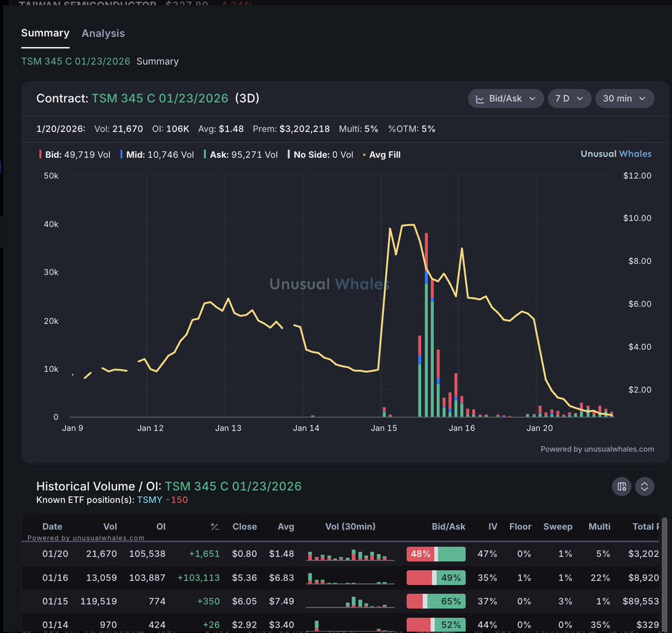
Task: Click the TSM 345 C contract title link
Action: pyautogui.click(x=160, y=99)
